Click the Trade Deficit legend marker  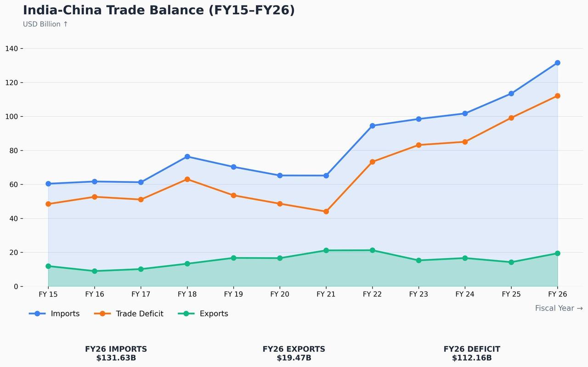click(102, 314)
